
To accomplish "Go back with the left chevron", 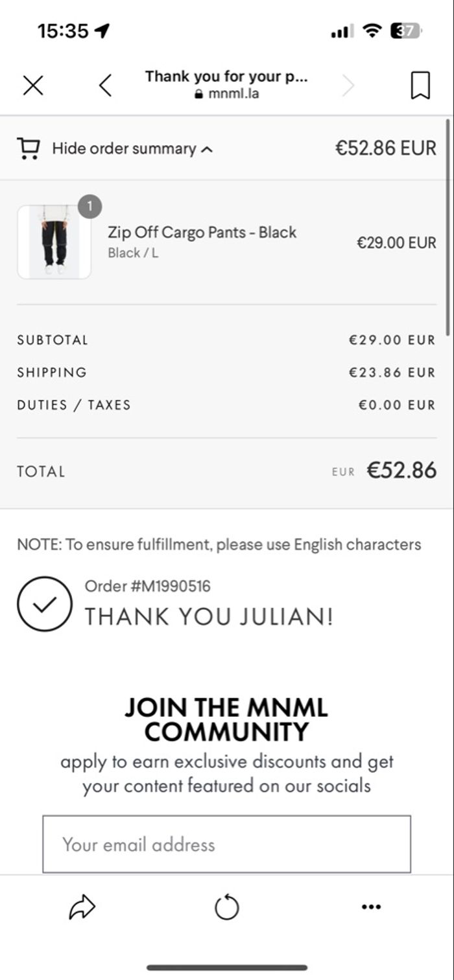I will (x=106, y=85).
